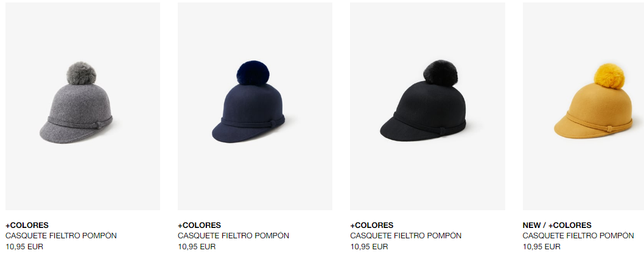Click +COLORES under the navy cap

point(199,226)
